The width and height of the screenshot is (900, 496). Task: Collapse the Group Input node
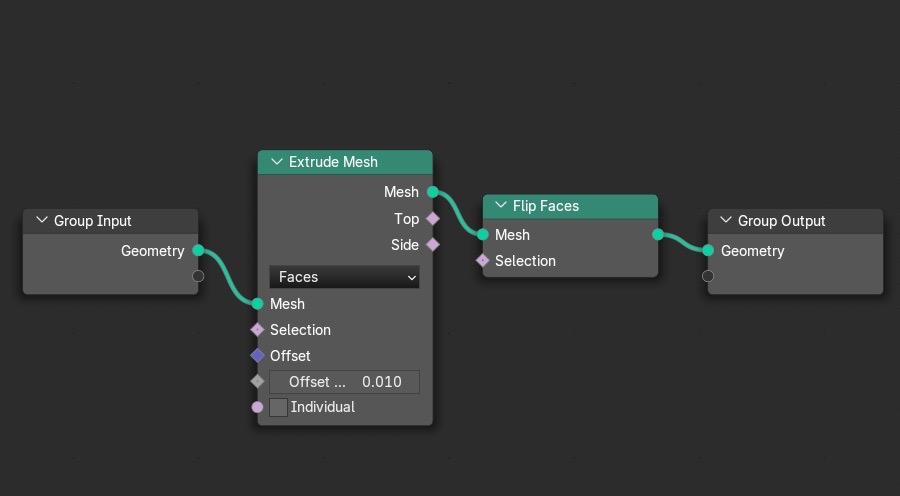pyautogui.click(x=41, y=220)
